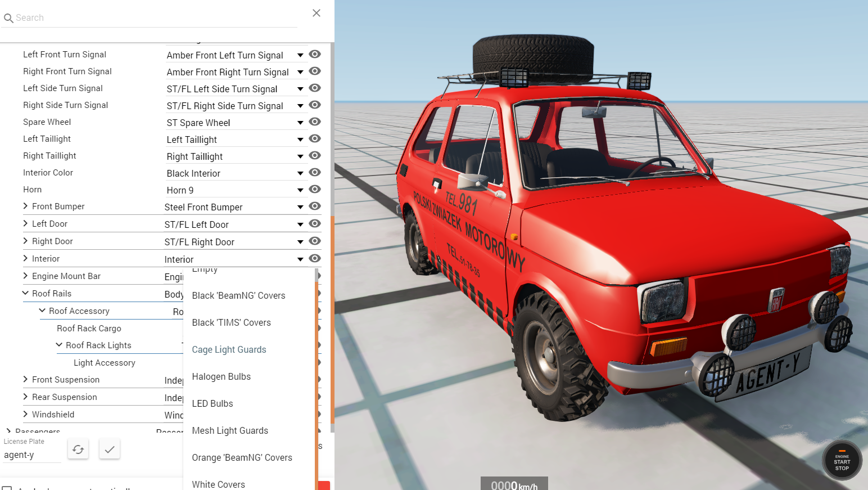Open Horn 9 dropdown
This screenshot has height=490, width=868.
tap(236, 190)
